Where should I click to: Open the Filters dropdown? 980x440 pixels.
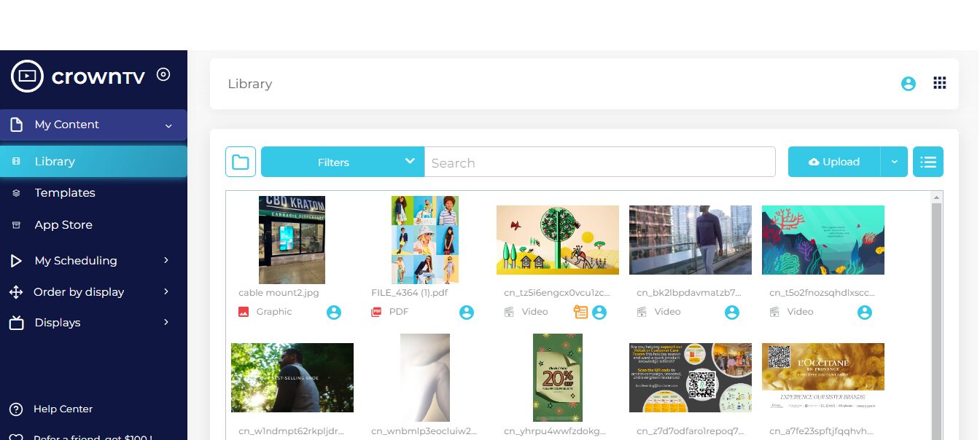[342, 162]
